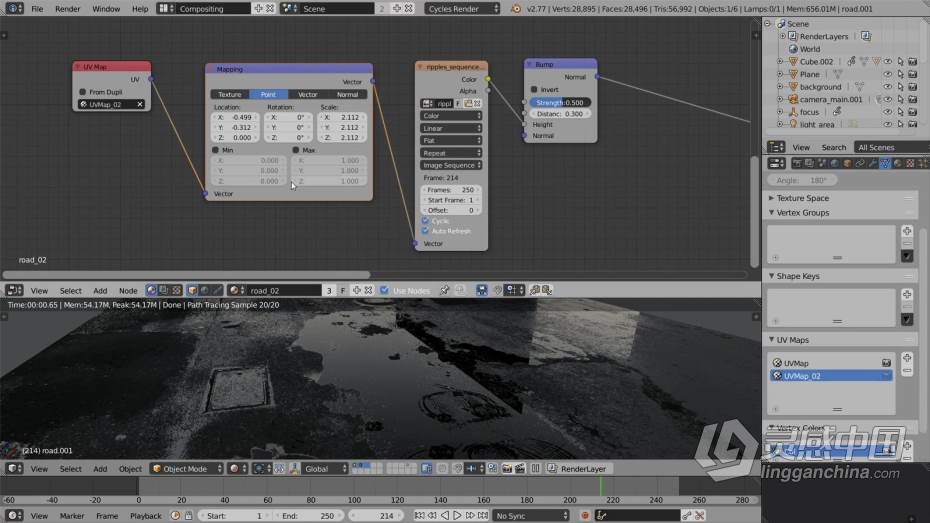Toggle Auto Refresh checkbox

pyautogui.click(x=425, y=231)
